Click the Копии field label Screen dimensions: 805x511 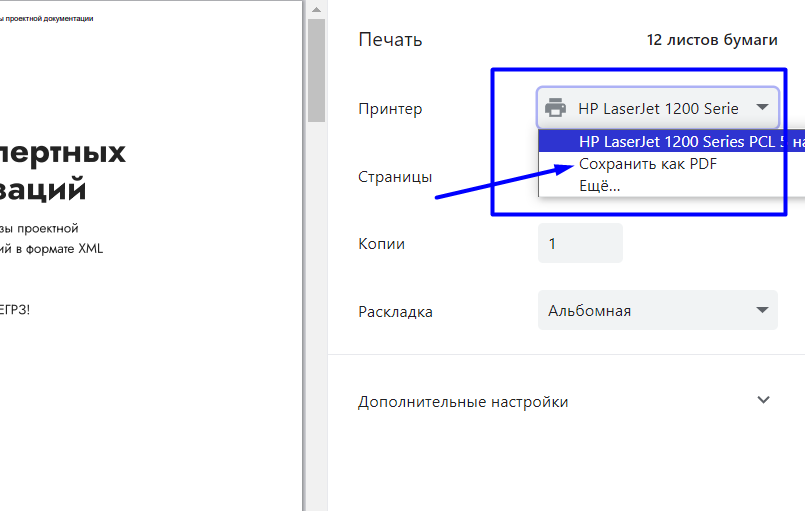(381, 244)
